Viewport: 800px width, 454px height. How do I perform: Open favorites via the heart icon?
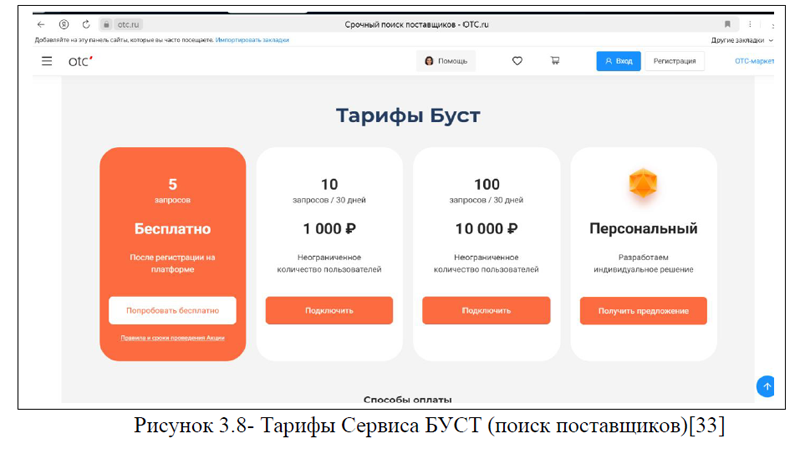coord(517,61)
